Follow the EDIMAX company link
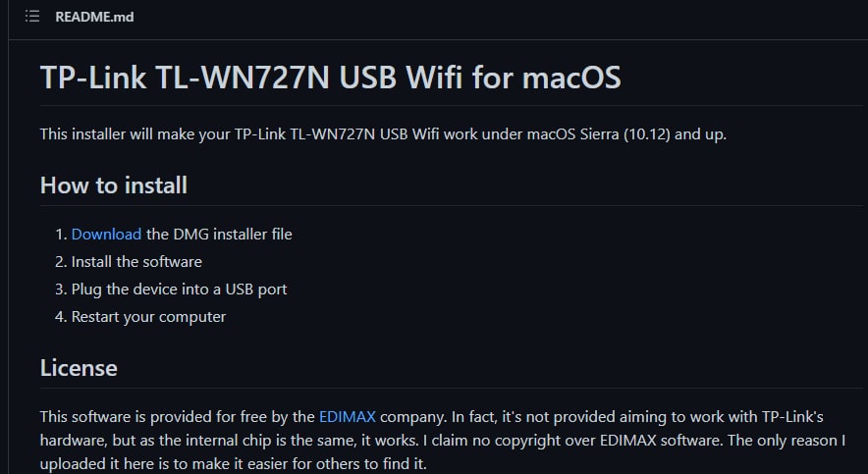Viewport: 868px width, 474px height. 348,416
